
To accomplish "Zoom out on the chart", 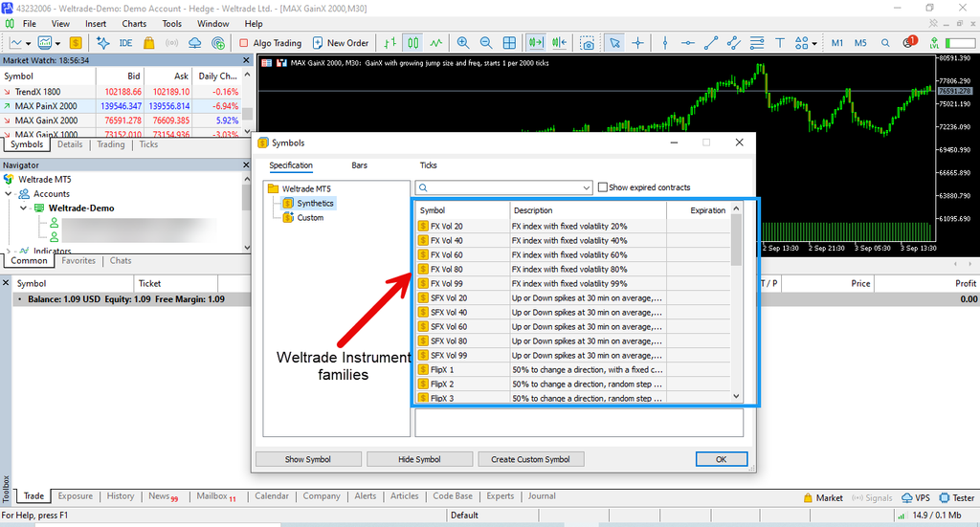I will 485,43.
